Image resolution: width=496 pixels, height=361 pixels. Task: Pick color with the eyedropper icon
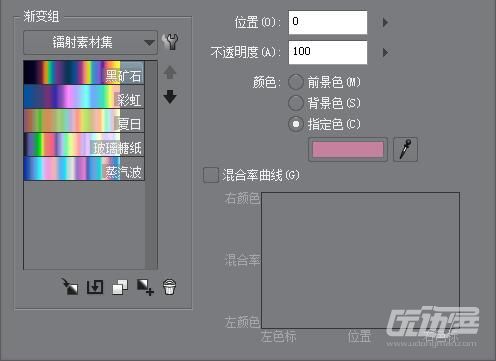click(405, 149)
